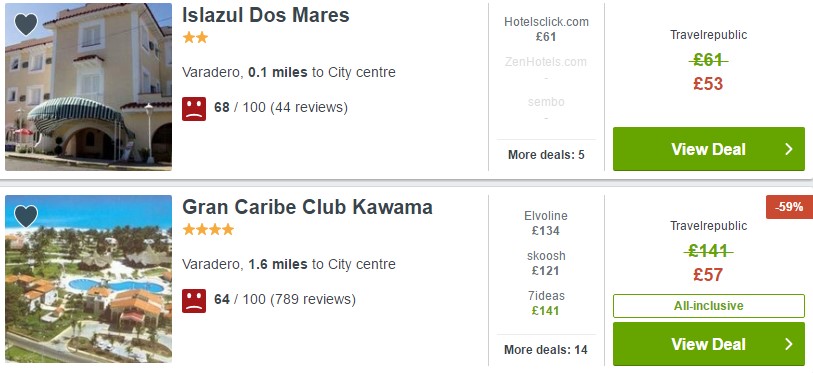The image size is (813, 373).
Task: Choose the skoosh £121 deal
Action: point(546,263)
